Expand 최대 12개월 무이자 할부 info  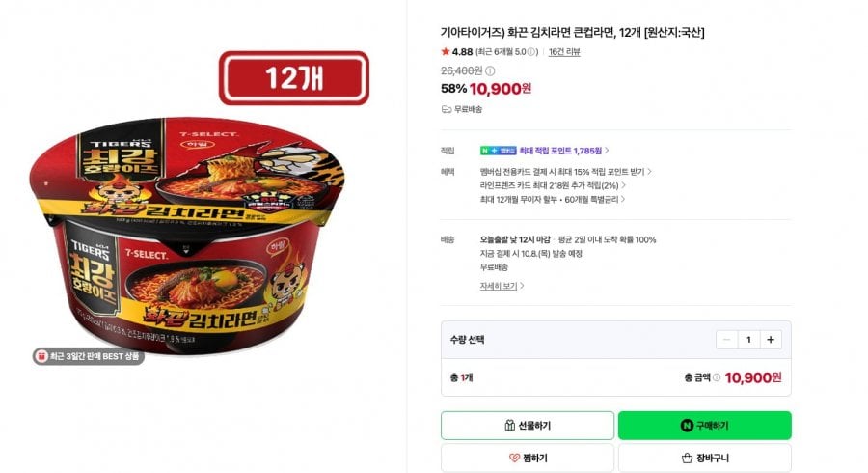point(553,200)
